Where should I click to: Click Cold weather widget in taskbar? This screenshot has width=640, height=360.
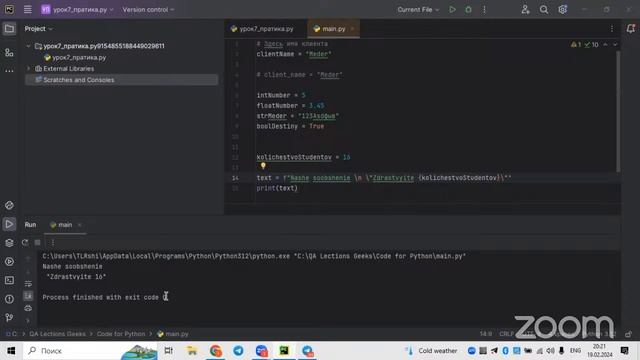431,351
